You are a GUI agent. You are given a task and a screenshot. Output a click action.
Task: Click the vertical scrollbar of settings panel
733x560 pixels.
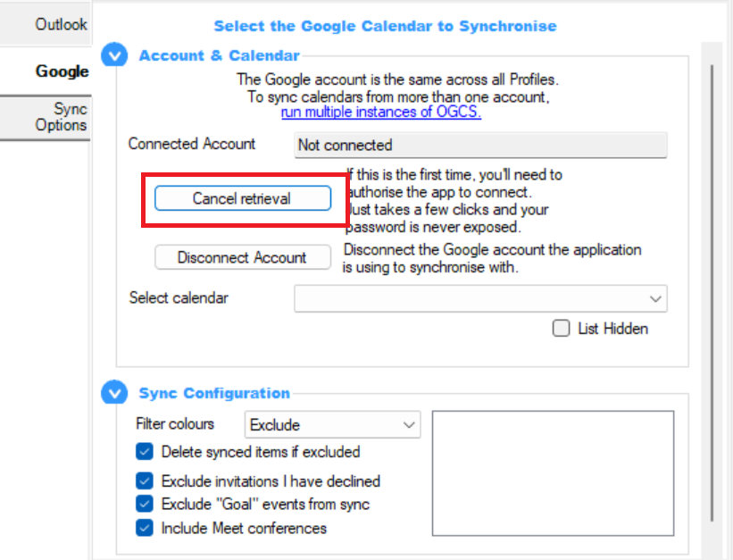point(712,293)
